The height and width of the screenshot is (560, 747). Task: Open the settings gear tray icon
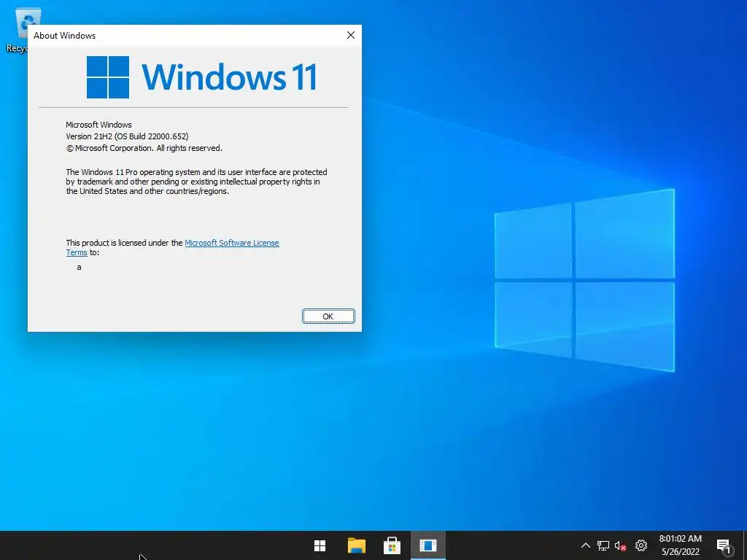[x=641, y=545]
